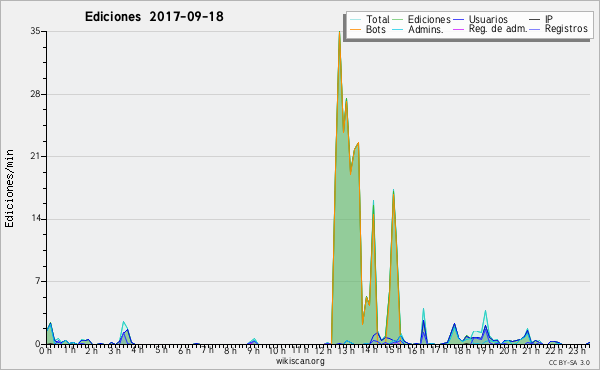Click the 35 value on the vertical axis
600x370 pixels.
coord(35,31)
